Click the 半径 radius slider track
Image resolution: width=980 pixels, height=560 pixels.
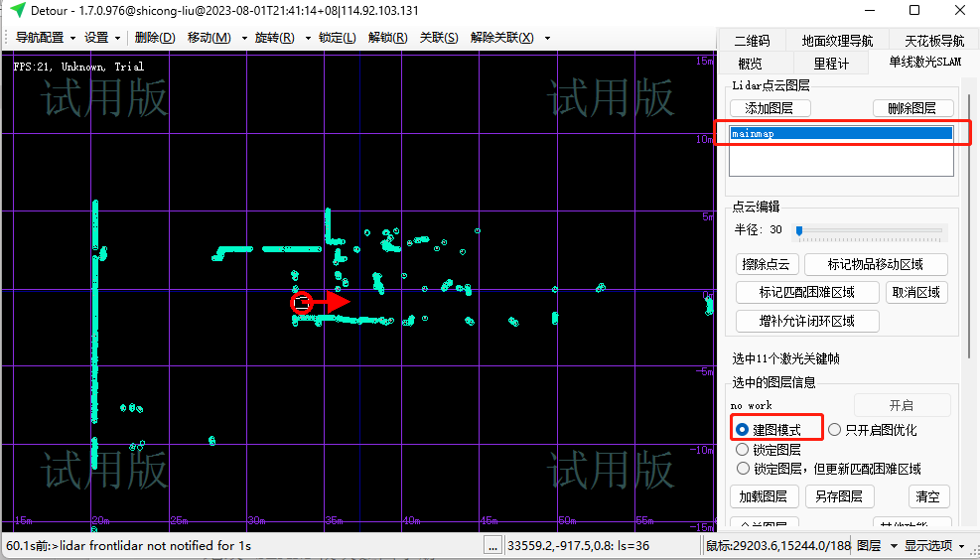point(870,230)
